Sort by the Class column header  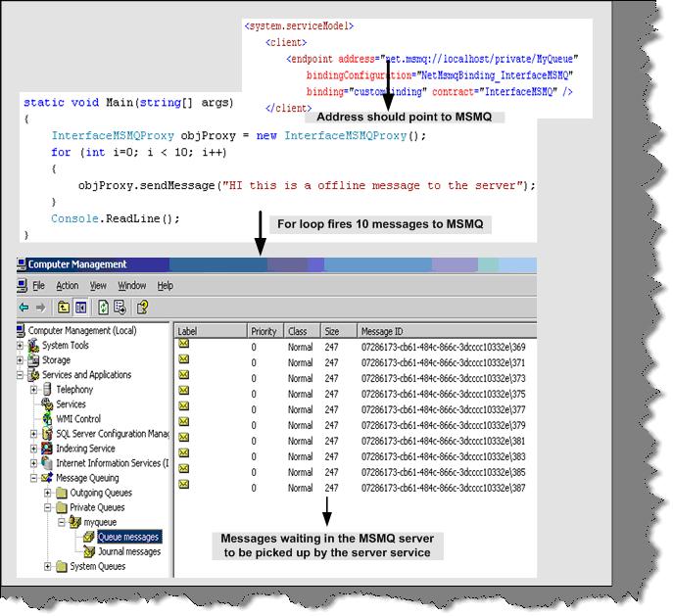click(x=302, y=331)
